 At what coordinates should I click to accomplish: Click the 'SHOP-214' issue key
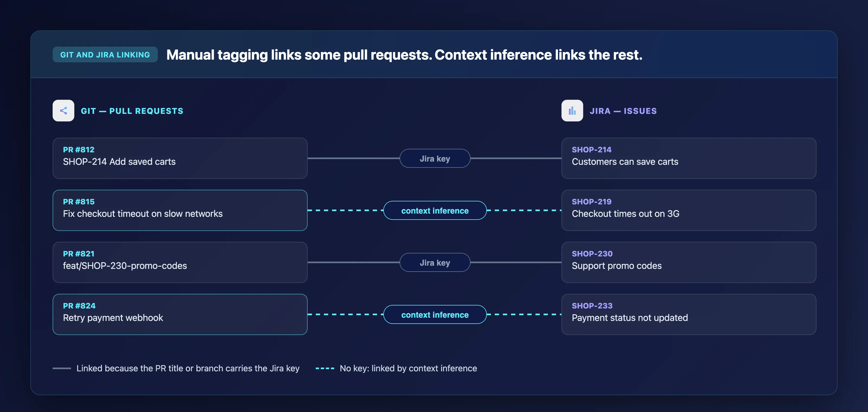591,149
